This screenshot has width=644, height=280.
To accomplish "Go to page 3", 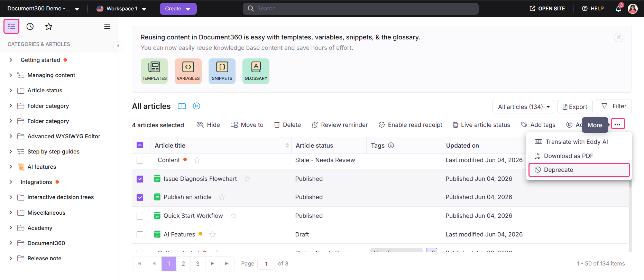I will [x=198, y=264].
